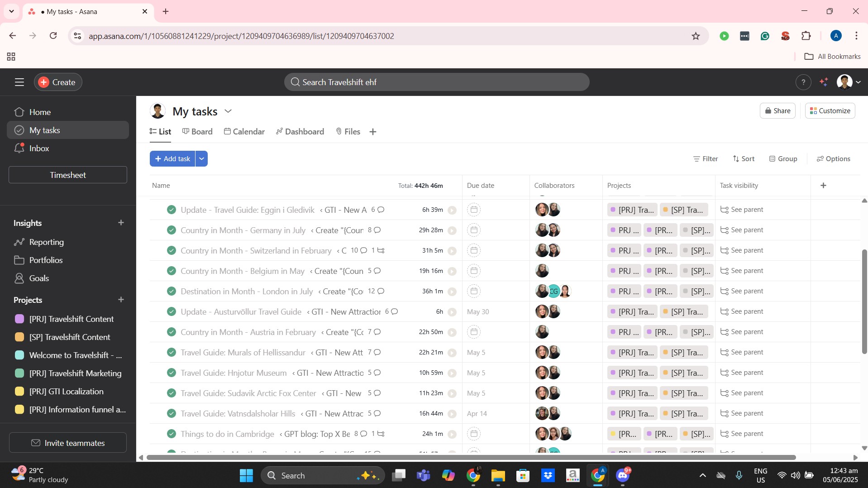Set due date for Austria in February task

pos(474,332)
